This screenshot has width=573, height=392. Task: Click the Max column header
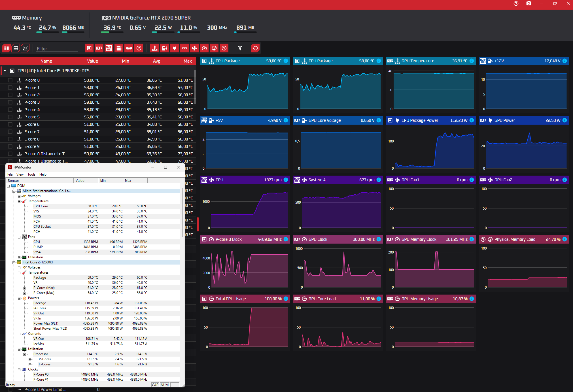pyautogui.click(x=187, y=61)
